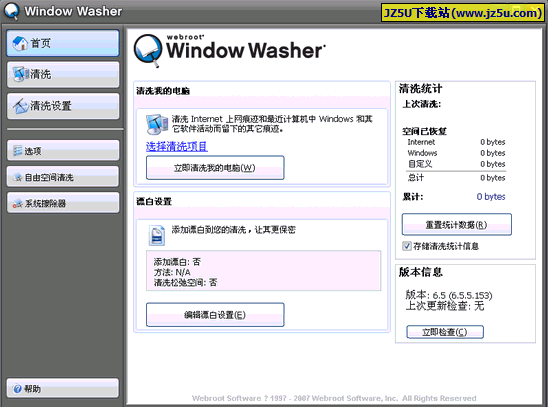Click the Windows 0 bytes statistic row
Screen dimensions: 548x407
pyautogui.click(x=456, y=153)
